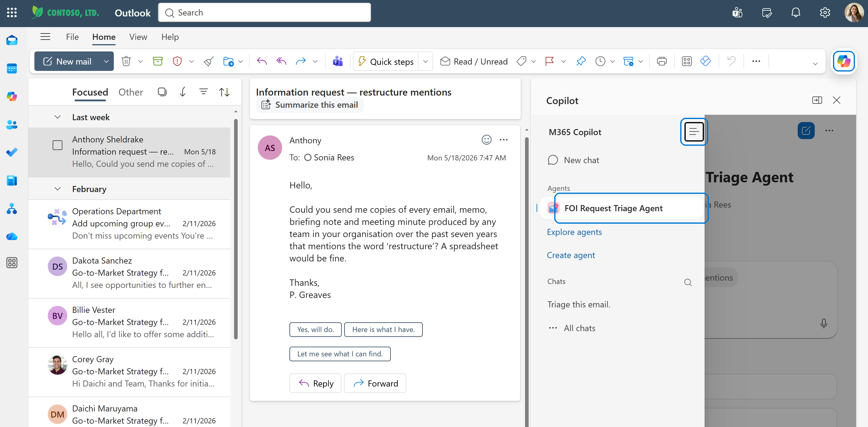Switch to Home ribbon tab
Image resolution: width=868 pixels, height=427 pixels.
pos(104,37)
